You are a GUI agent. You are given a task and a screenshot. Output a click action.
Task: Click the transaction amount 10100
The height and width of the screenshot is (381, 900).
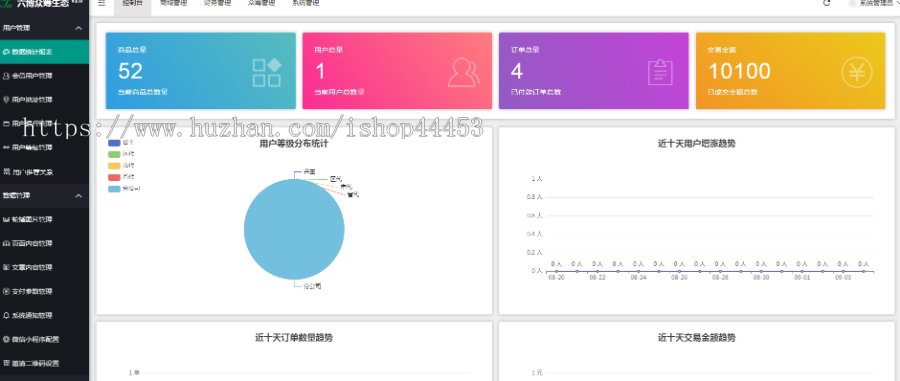739,71
